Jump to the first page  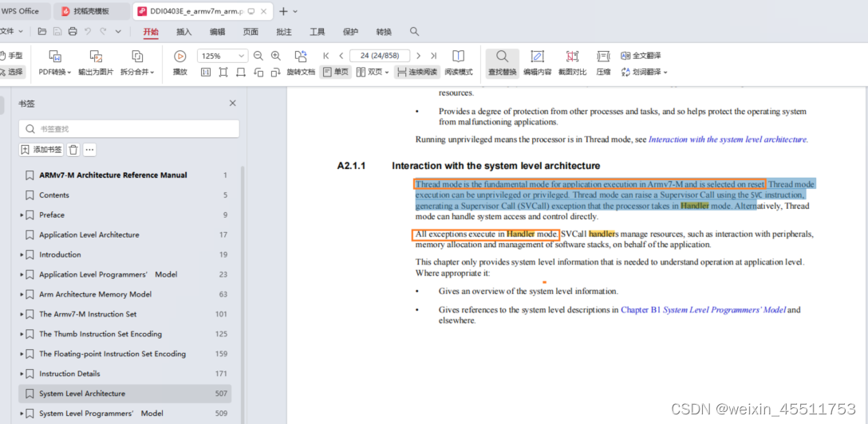(x=326, y=56)
